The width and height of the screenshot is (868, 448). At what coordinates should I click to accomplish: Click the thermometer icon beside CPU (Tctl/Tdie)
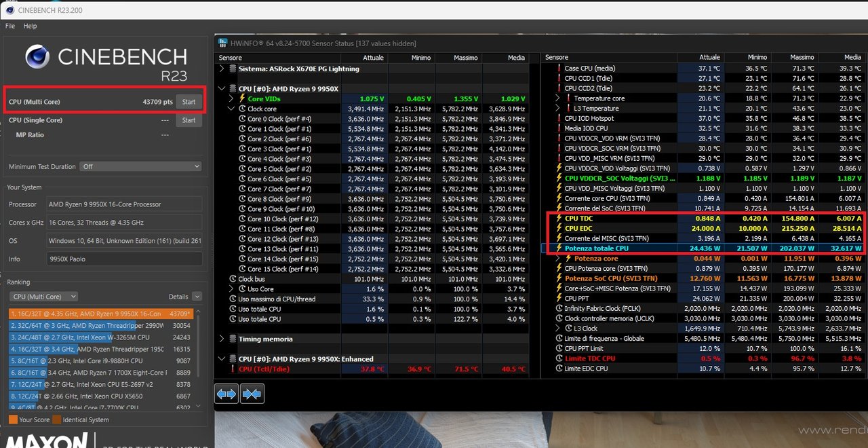coord(233,369)
